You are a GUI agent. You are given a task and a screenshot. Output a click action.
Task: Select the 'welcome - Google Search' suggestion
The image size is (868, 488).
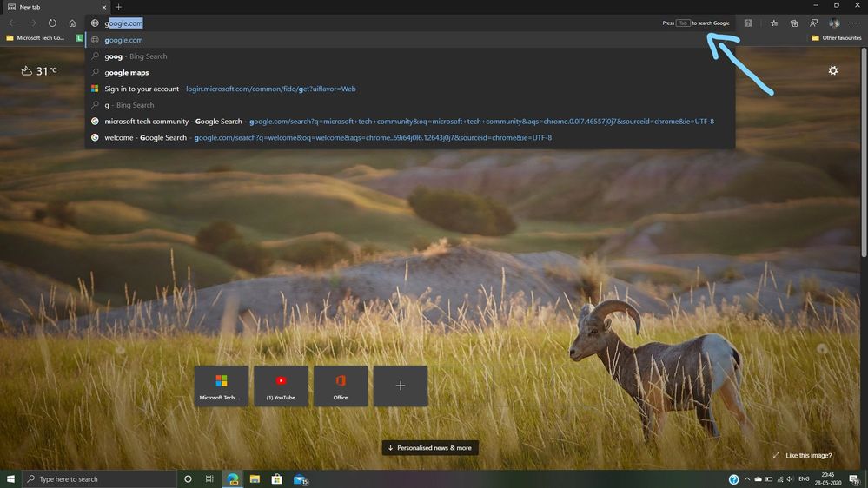410,137
